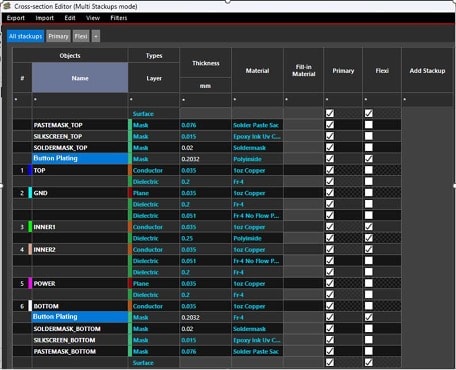Add a new stackup tab with plus button
The height and width of the screenshot is (370, 456).
pos(96,36)
